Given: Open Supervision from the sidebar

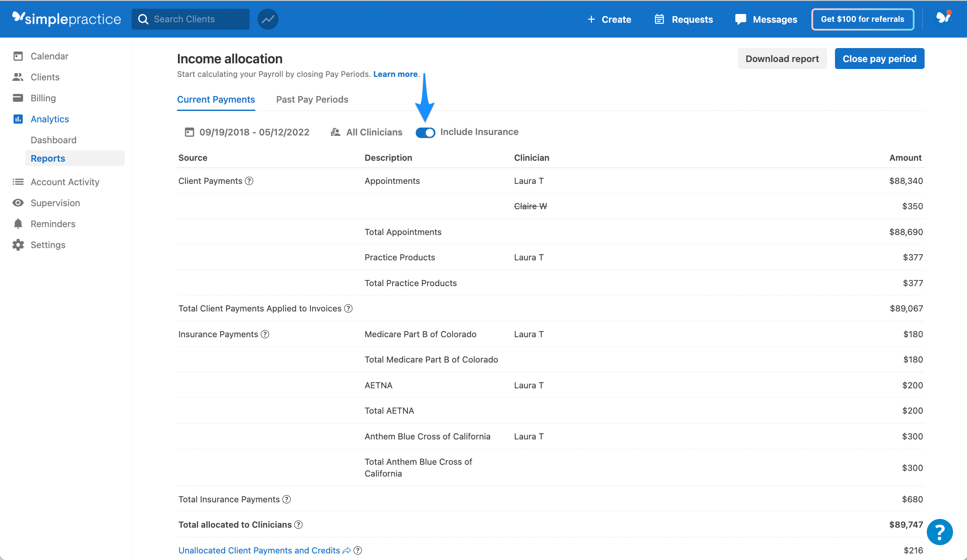Looking at the screenshot, I should pyautogui.click(x=55, y=203).
